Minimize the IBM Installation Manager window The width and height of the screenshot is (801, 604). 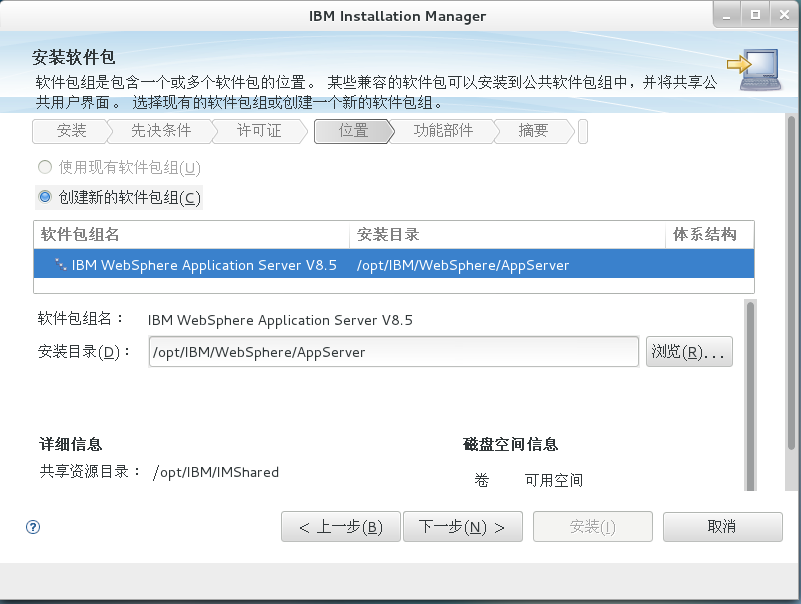[726, 15]
